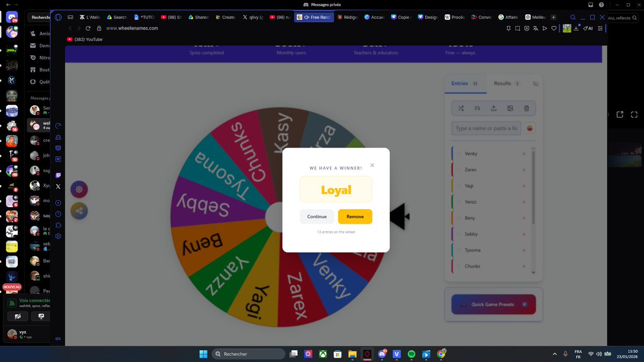Viewport: 644px width, 362px height.
Task: Click the entries list scrollbar
Action: click(533, 188)
